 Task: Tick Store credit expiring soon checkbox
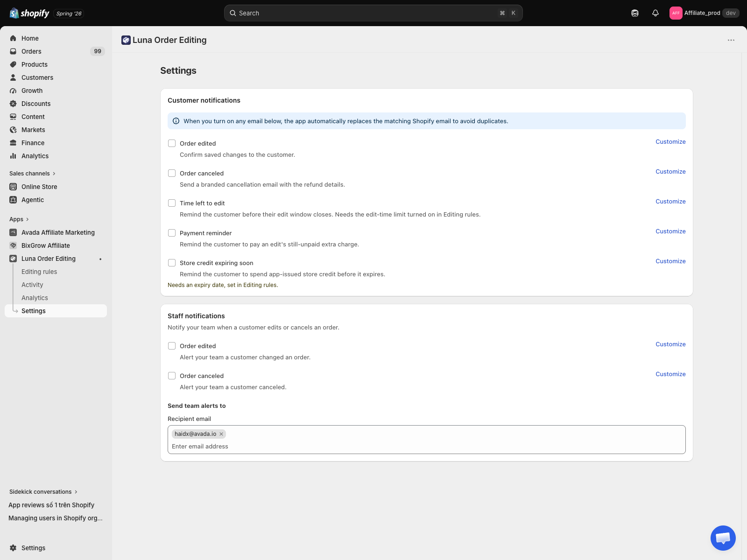pyautogui.click(x=172, y=263)
